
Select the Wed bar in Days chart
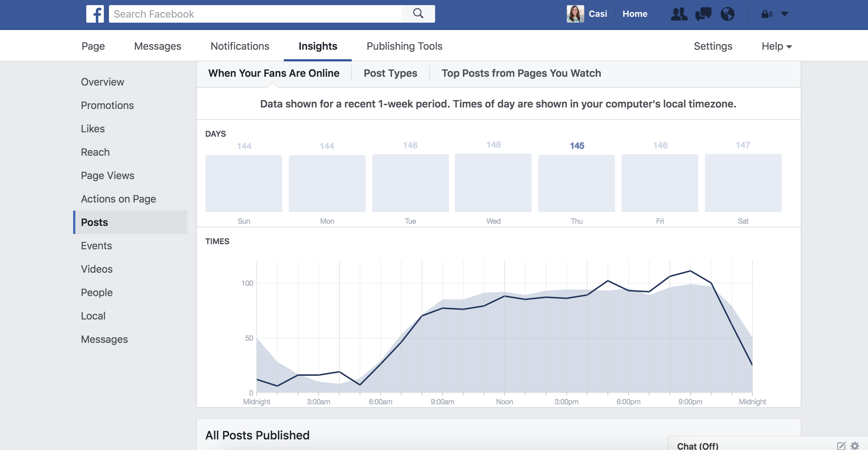click(493, 183)
